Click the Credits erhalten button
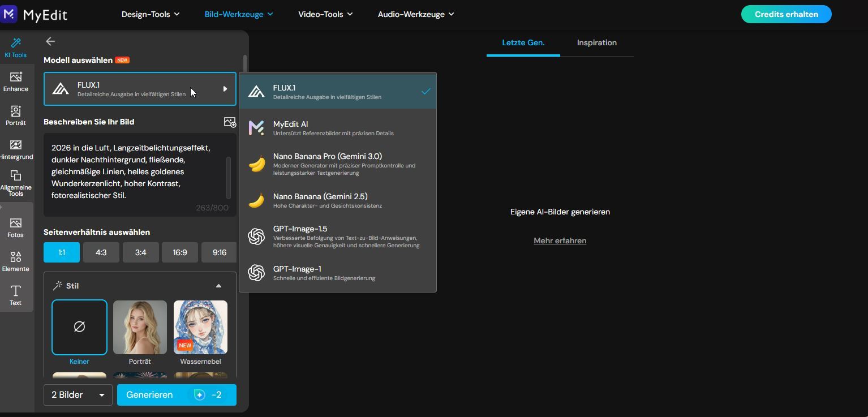This screenshot has height=417, width=868. 787,14
